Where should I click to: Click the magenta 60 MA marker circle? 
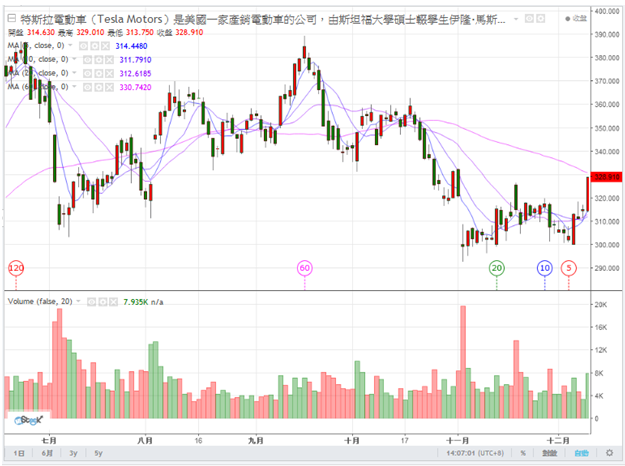(x=305, y=268)
